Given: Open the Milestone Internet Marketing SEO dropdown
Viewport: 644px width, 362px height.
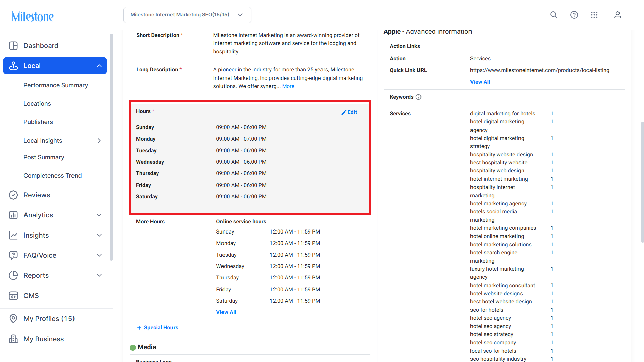Looking at the screenshot, I should point(187,15).
